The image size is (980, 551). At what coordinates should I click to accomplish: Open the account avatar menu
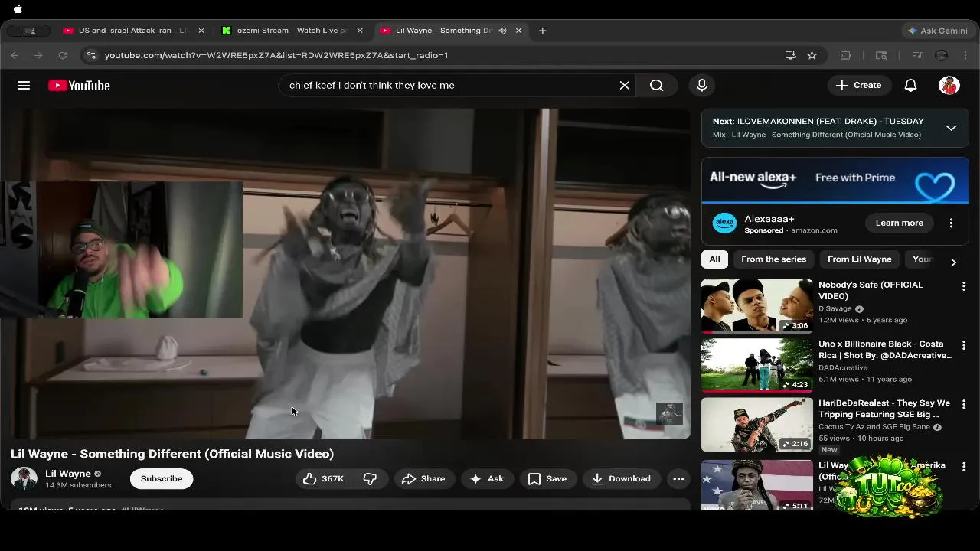949,85
